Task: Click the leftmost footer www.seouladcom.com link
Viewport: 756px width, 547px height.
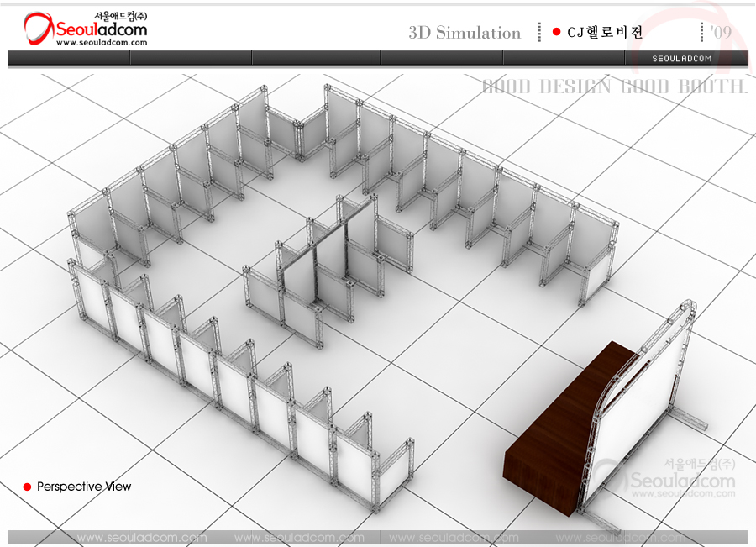Action: point(141,538)
